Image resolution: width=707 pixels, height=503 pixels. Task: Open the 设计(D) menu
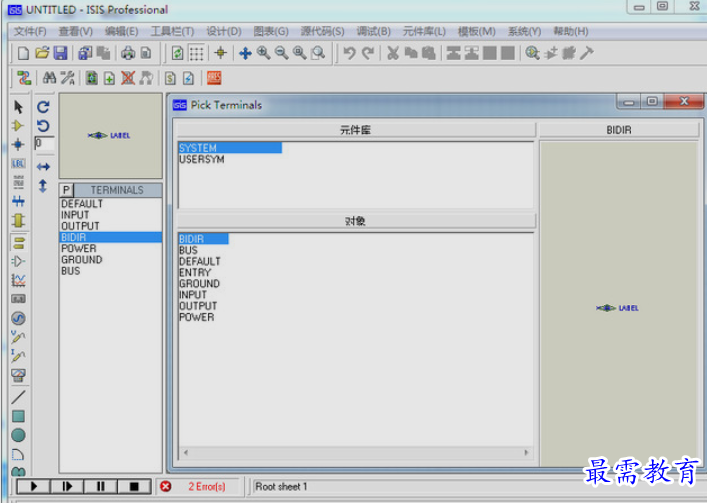tap(224, 32)
